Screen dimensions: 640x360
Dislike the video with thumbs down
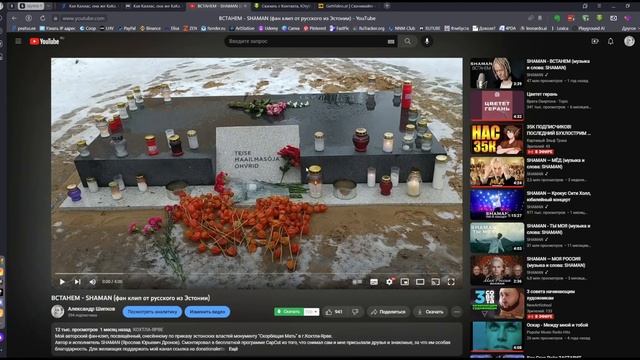point(355,312)
